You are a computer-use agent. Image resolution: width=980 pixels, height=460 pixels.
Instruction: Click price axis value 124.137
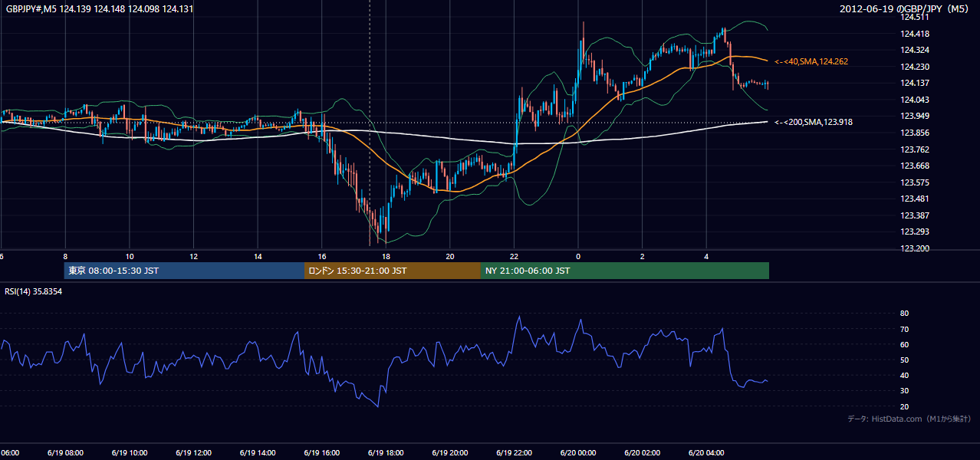click(914, 83)
